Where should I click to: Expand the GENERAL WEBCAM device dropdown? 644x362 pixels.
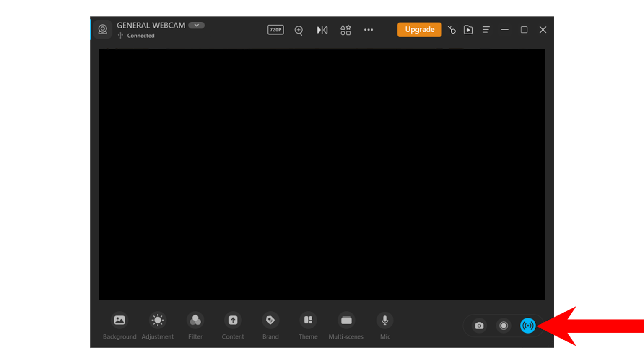(x=196, y=25)
